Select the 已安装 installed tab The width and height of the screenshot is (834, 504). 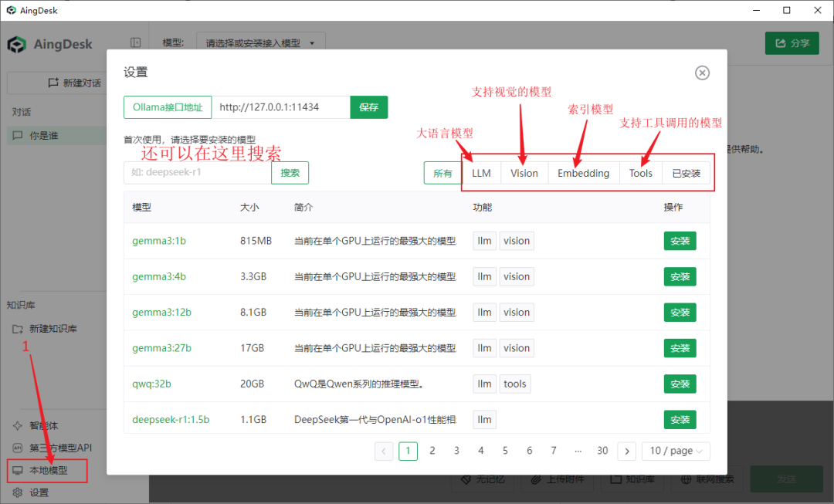pyautogui.click(x=687, y=174)
